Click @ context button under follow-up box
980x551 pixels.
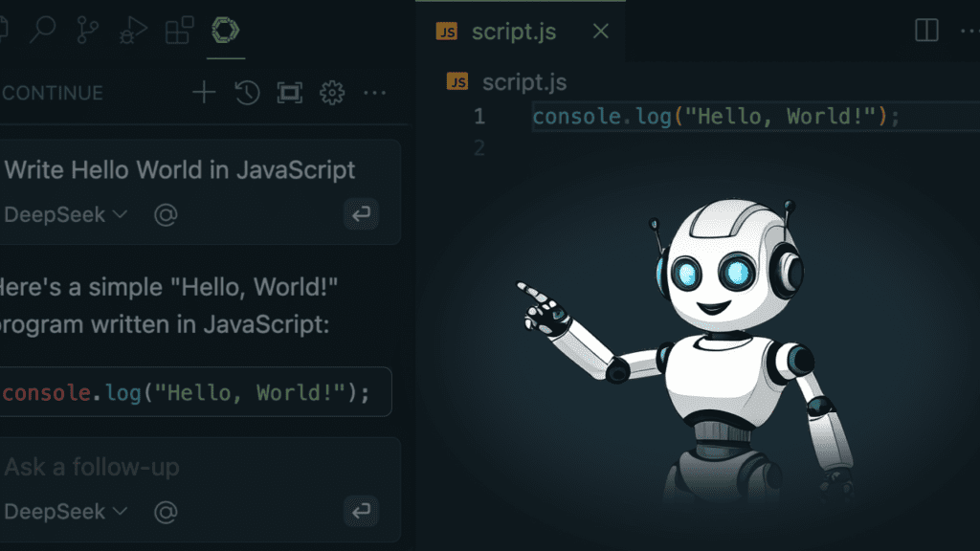166,512
